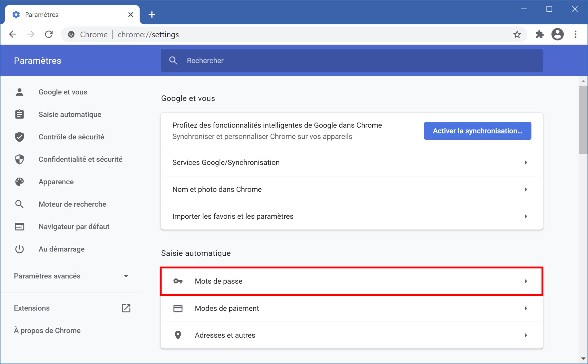
Task: Click the browser back arrow
Action: tap(13, 34)
